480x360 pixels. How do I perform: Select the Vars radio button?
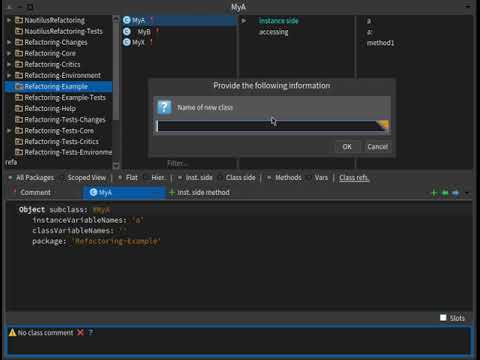pyautogui.click(x=309, y=178)
